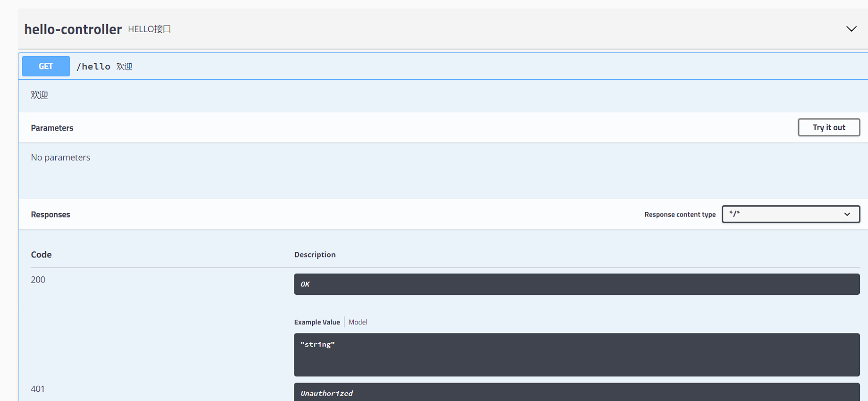This screenshot has width=868, height=401.
Task: Click the 欢迎 summary beside /hello
Action: coord(124,66)
